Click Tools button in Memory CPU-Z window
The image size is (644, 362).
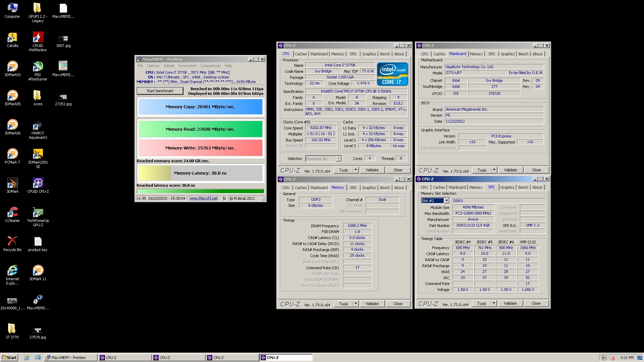tap(343, 304)
